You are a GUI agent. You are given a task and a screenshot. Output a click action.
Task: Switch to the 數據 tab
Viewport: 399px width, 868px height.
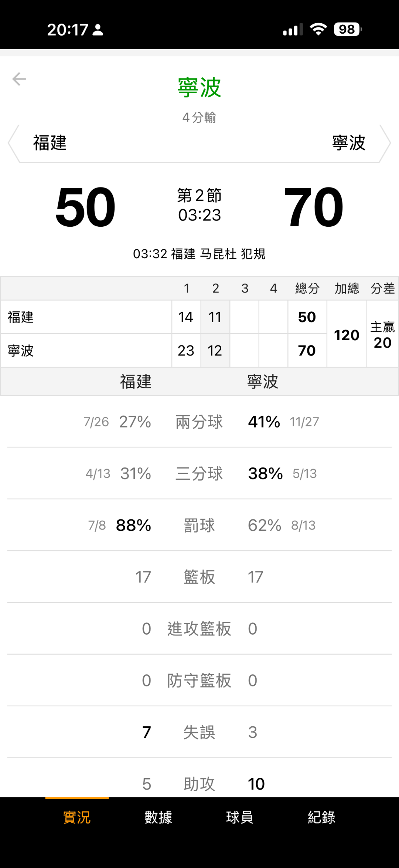pos(158,817)
